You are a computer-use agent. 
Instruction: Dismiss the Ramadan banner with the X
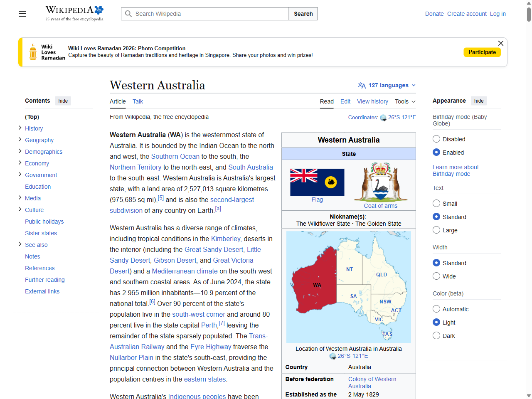(x=500, y=43)
